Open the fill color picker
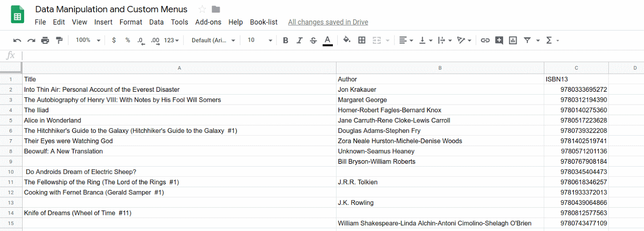Image resolution: width=644 pixels, height=231 pixels. 347,40
